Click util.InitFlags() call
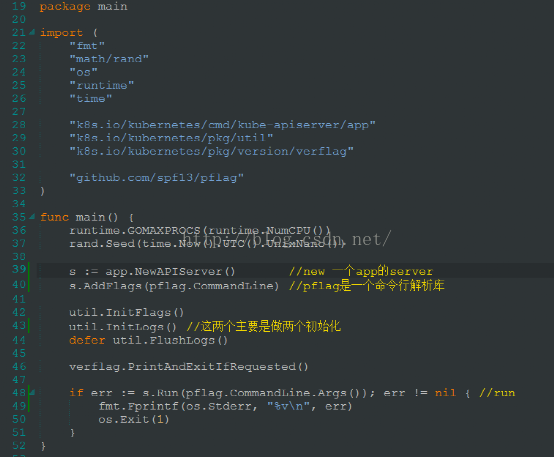This screenshot has width=554, height=457. [x=126, y=312]
